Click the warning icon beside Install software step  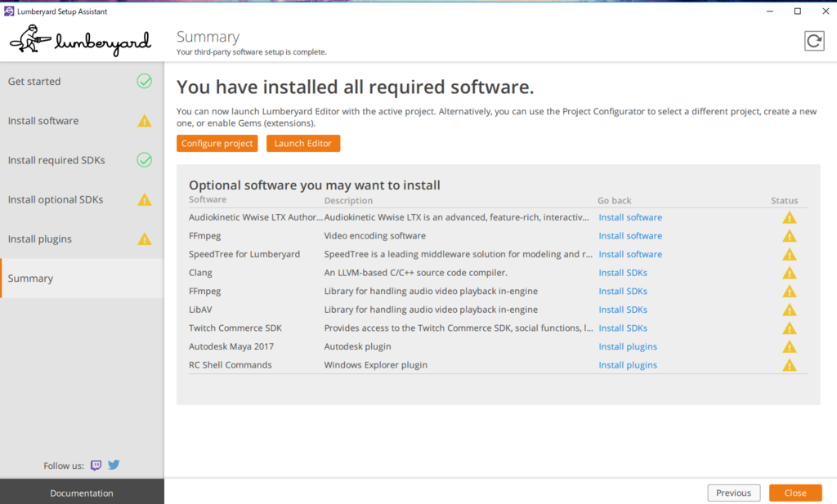[144, 121]
